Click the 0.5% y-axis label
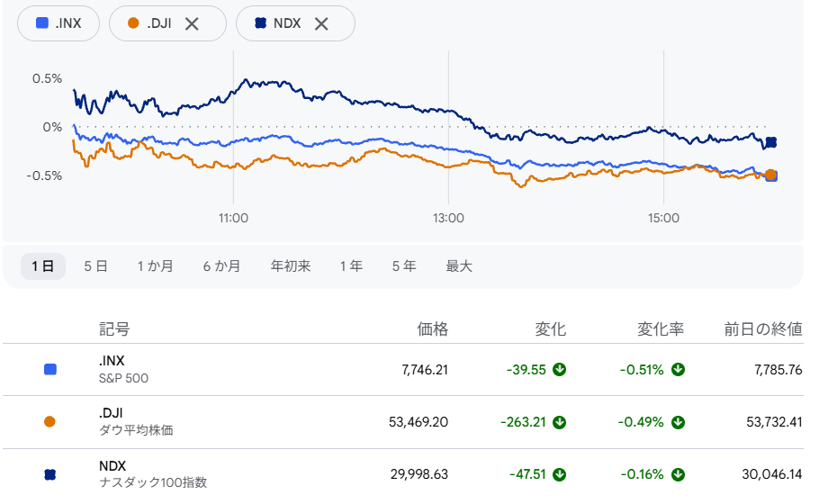Viewport: 819px width, 504px height. pos(47,79)
